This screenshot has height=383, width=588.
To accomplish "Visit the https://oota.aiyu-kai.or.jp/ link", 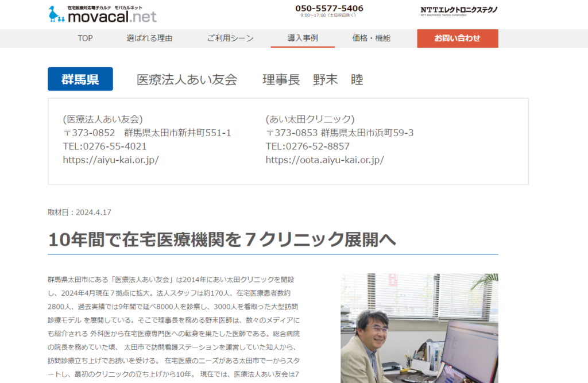I will point(324,160).
